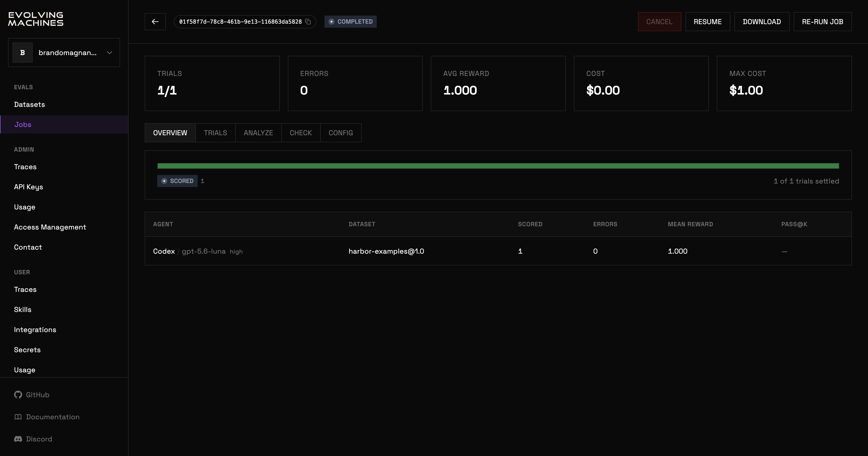Click the Cancel button
Viewport: 868px width, 456px height.
click(660, 22)
